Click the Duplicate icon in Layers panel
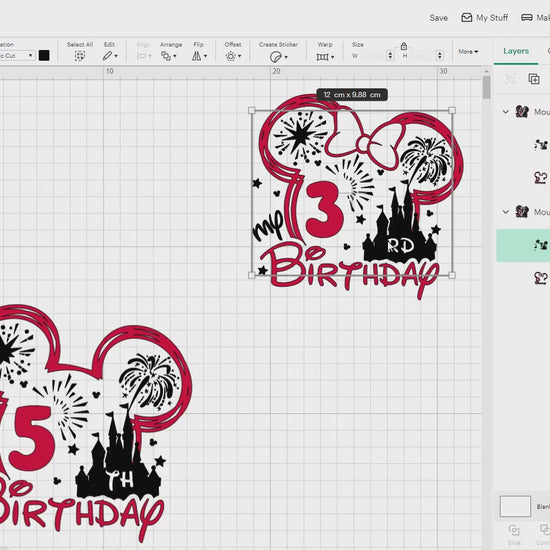Image resolution: width=550 pixels, height=550 pixels. 534,79
